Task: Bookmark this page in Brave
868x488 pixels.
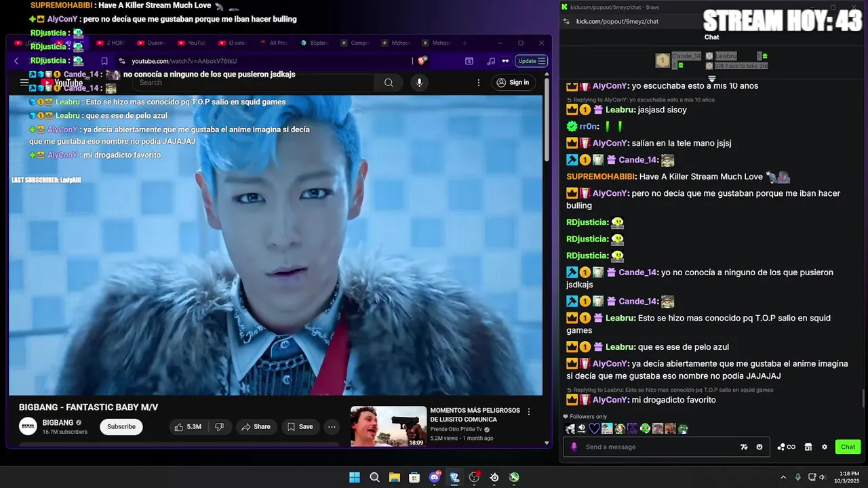Action: click(104, 61)
